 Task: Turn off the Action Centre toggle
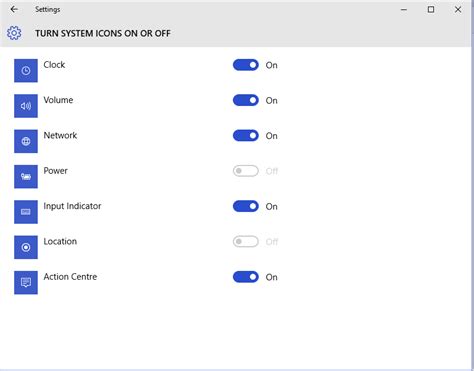pos(246,277)
